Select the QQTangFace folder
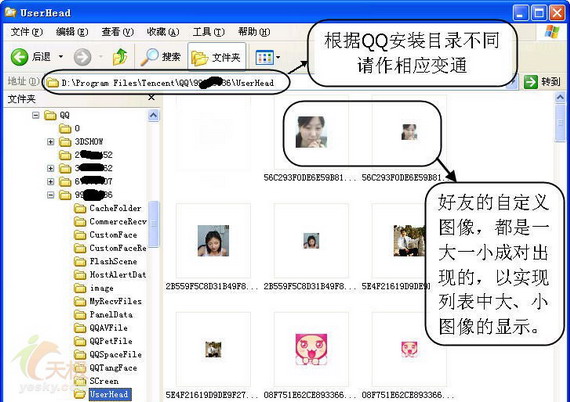This screenshot has width=570, height=402. coord(105,367)
